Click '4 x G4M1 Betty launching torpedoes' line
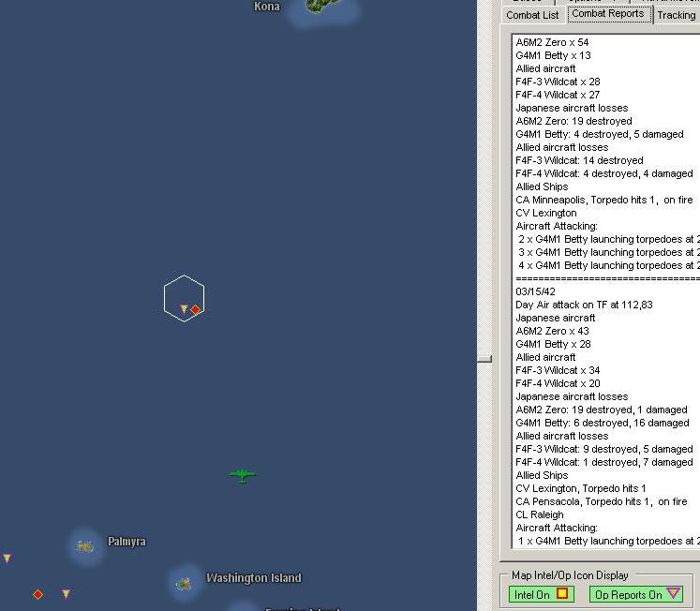700x611 pixels. [x=608, y=265]
